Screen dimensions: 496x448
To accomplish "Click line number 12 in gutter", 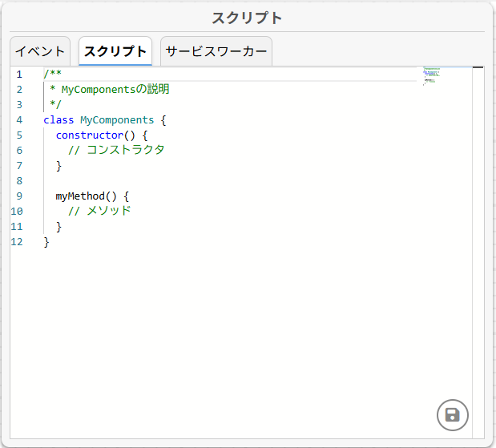I will click(17, 242).
